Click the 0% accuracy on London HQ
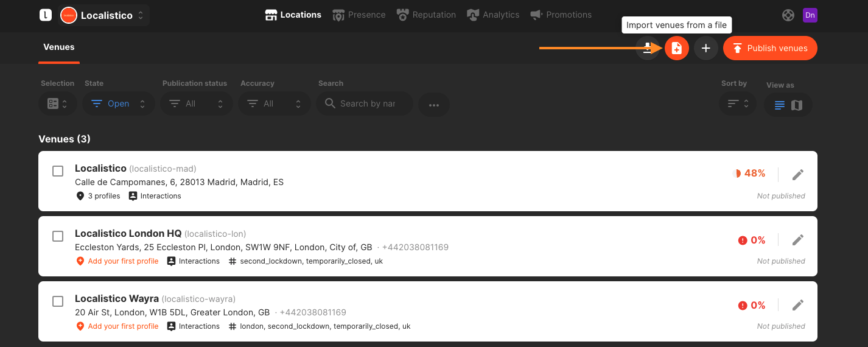Image resolution: width=868 pixels, height=347 pixels. (752, 240)
